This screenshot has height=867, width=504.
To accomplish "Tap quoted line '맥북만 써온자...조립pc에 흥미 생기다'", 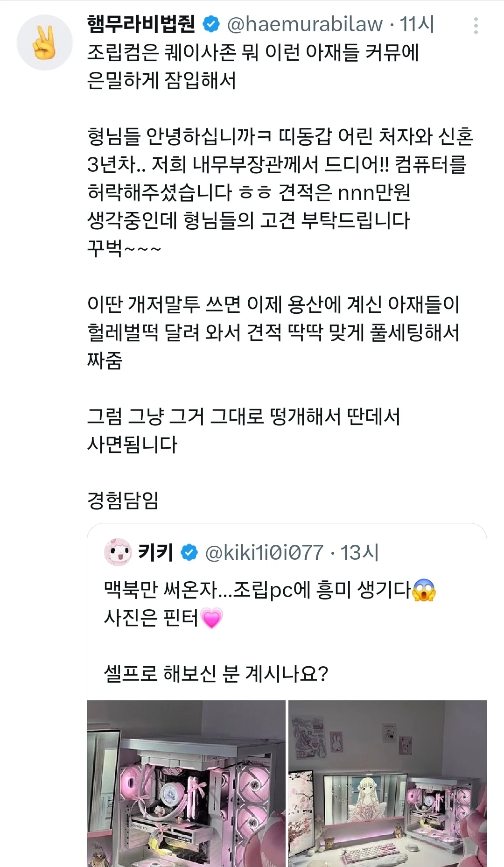I will point(257,590).
